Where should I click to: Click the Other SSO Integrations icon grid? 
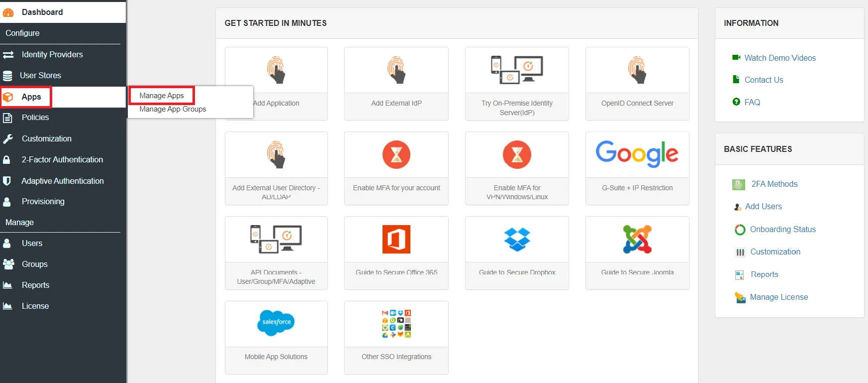coord(396,324)
